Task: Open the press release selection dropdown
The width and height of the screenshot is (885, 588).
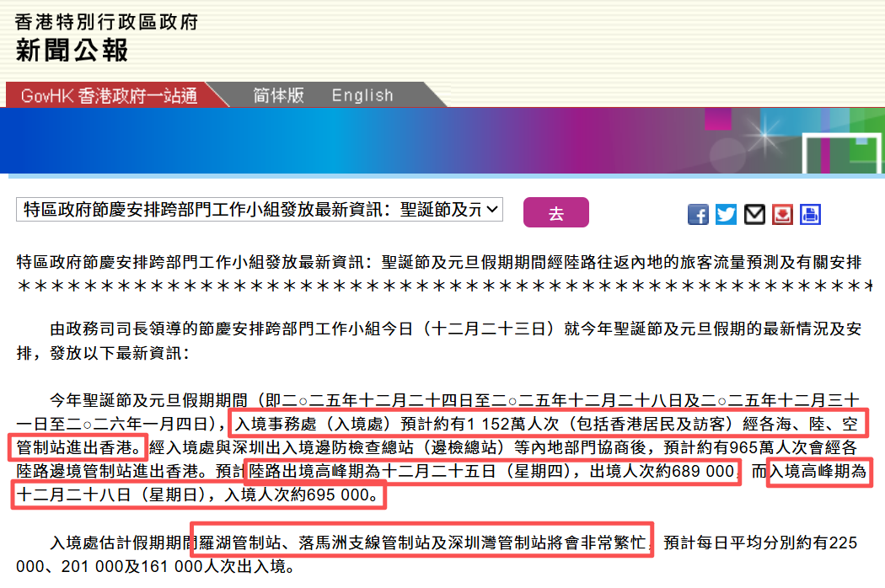Action: tap(259, 210)
